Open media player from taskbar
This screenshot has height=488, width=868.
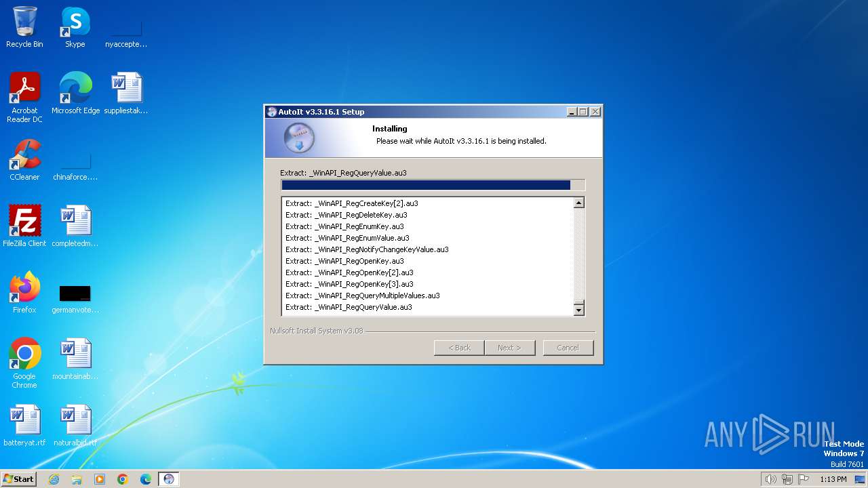point(100,479)
